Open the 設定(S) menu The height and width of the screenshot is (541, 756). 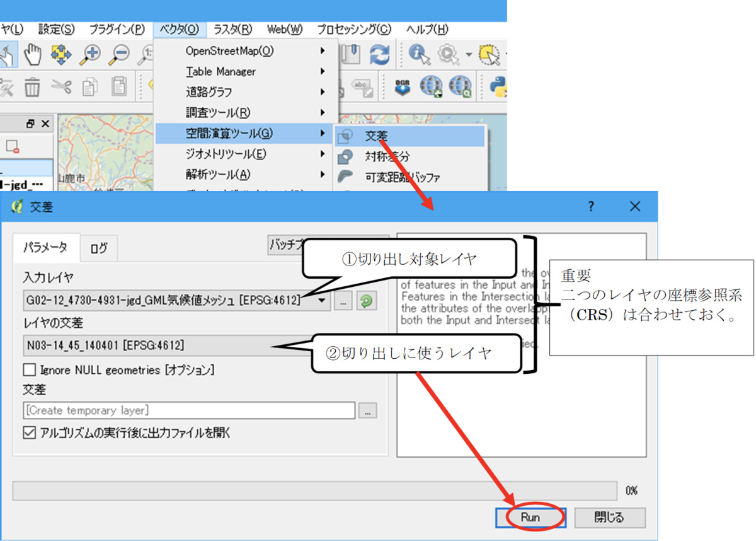click(x=56, y=30)
